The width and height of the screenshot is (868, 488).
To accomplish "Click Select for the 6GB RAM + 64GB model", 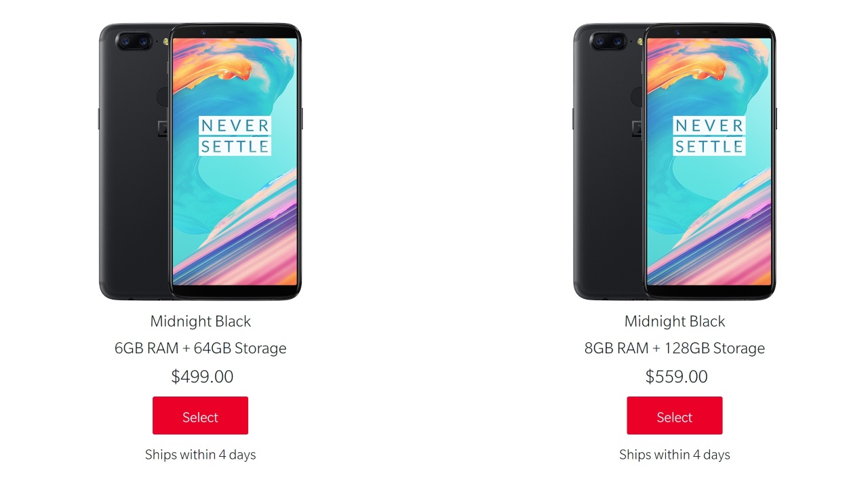I will pos(200,415).
